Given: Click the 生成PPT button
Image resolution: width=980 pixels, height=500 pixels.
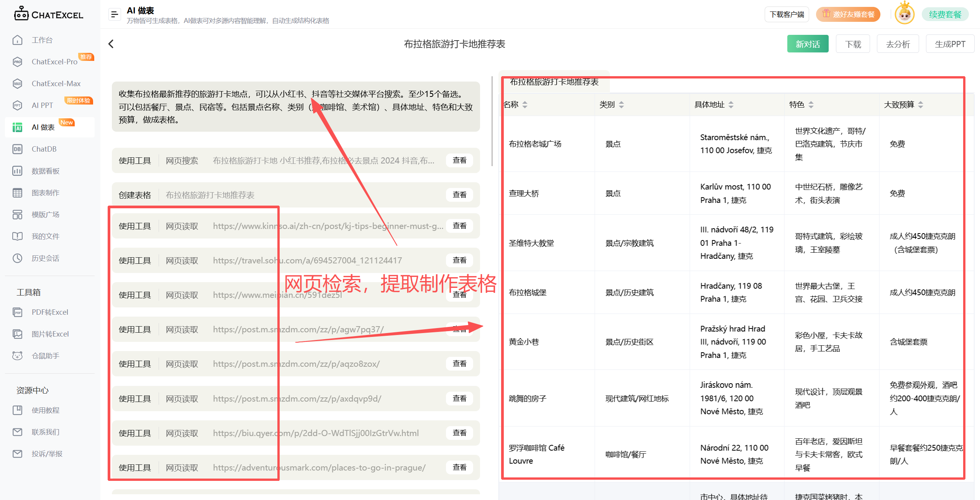Looking at the screenshot, I should [950, 44].
